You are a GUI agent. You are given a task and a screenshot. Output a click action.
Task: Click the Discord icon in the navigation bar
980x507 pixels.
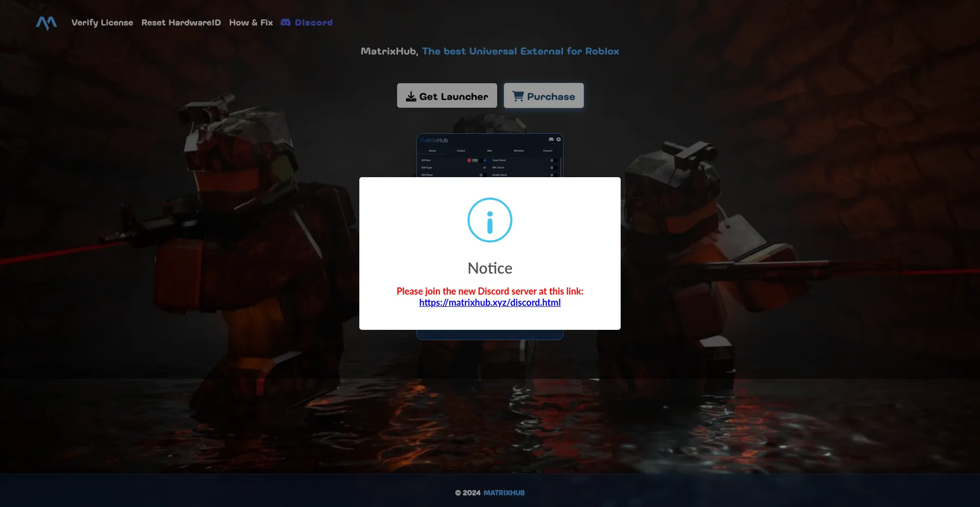(286, 22)
